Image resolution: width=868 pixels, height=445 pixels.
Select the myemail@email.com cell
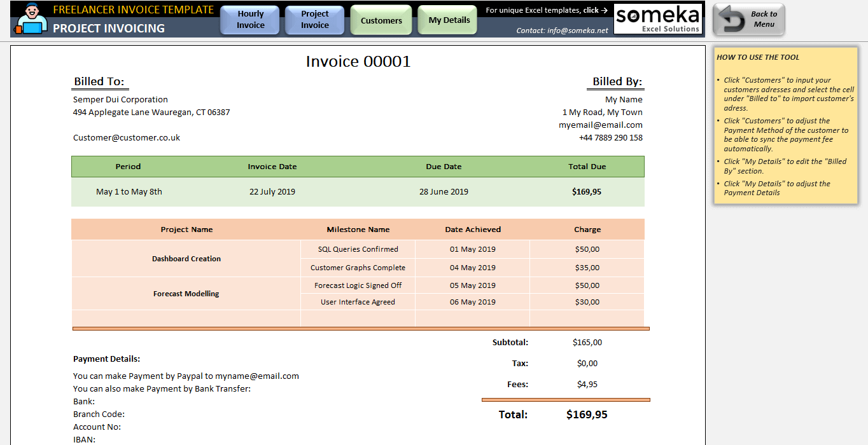pos(601,125)
